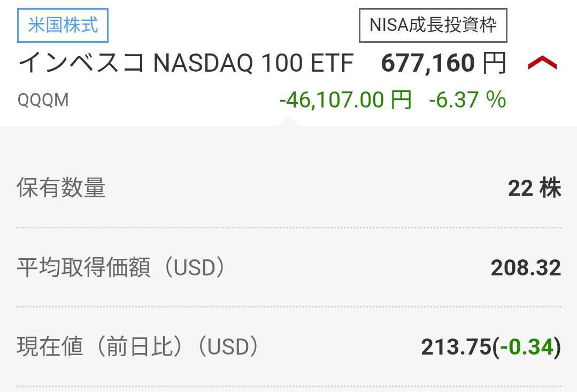Click the -46,107.00 円 profit loss value
This screenshot has height=392, width=577.
(345, 100)
